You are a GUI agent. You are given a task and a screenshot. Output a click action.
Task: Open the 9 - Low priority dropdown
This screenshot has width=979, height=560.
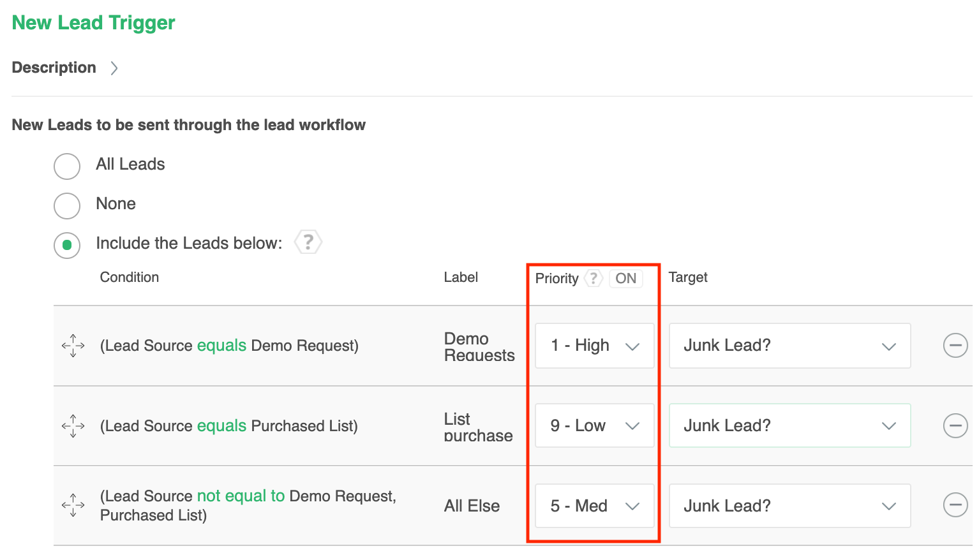pyautogui.click(x=594, y=425)
